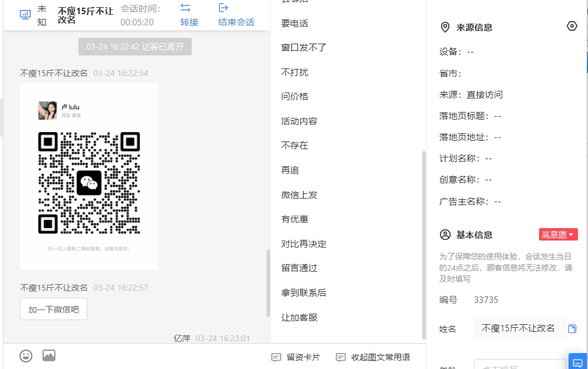Select quick phrase 有优惠
The width and height of the screenshot is (588, 369).
coord(294,219)
